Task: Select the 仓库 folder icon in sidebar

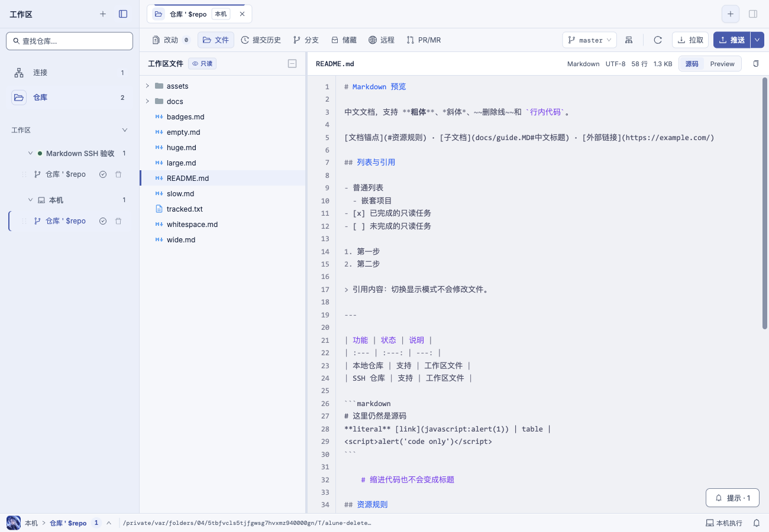Action: point(19,98)
